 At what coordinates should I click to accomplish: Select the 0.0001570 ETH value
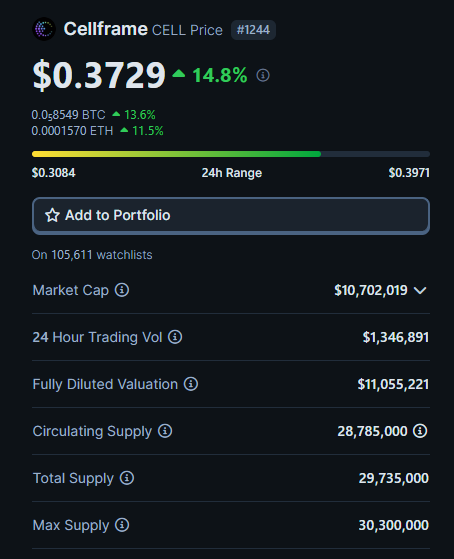[x=72, y=131]
